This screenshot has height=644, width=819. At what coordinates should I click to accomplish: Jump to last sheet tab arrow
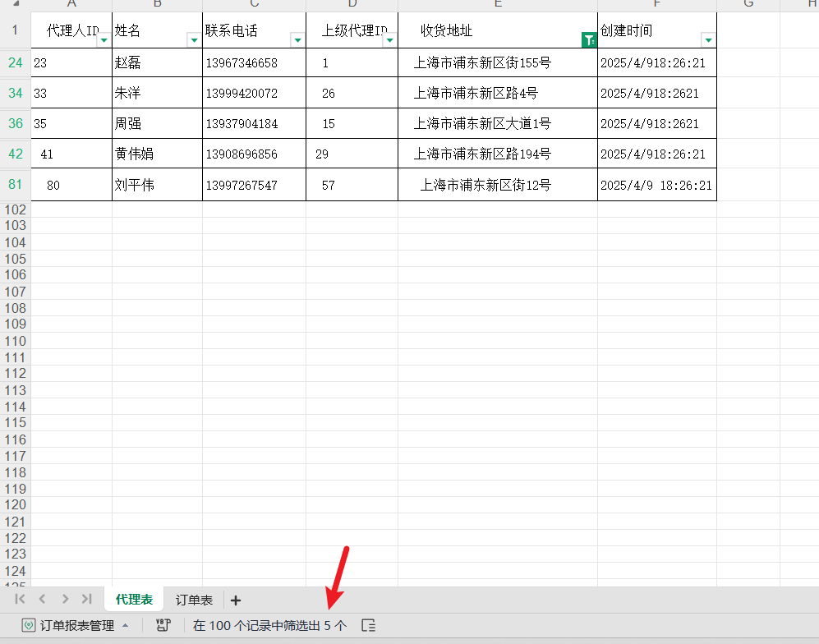[86, 600]
